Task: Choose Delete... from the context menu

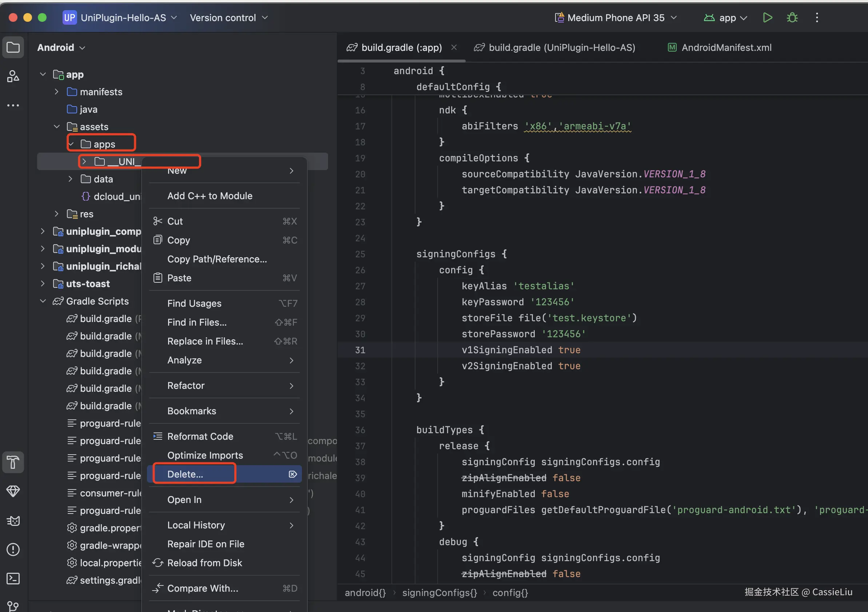Action: pos(185,474)
